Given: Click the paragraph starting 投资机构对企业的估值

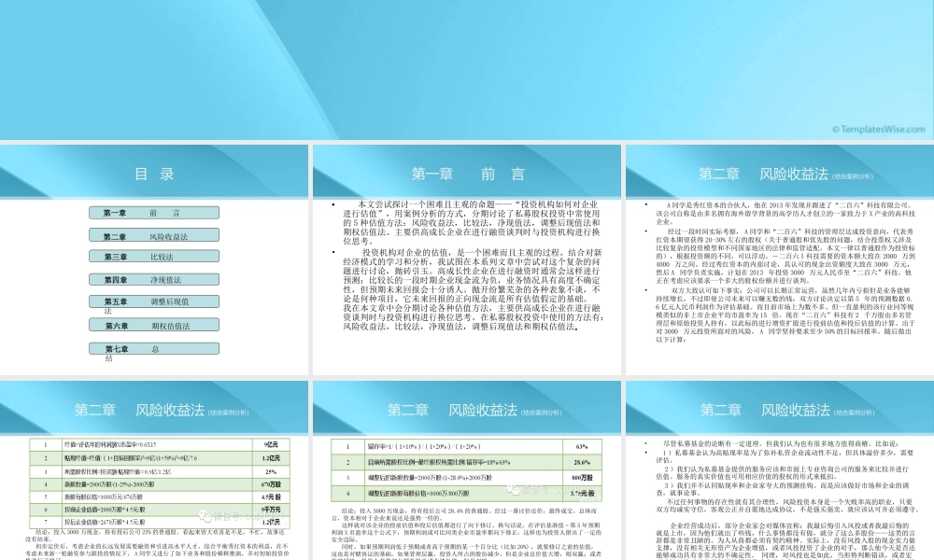Looking at the screenshot, I should 473,289.
